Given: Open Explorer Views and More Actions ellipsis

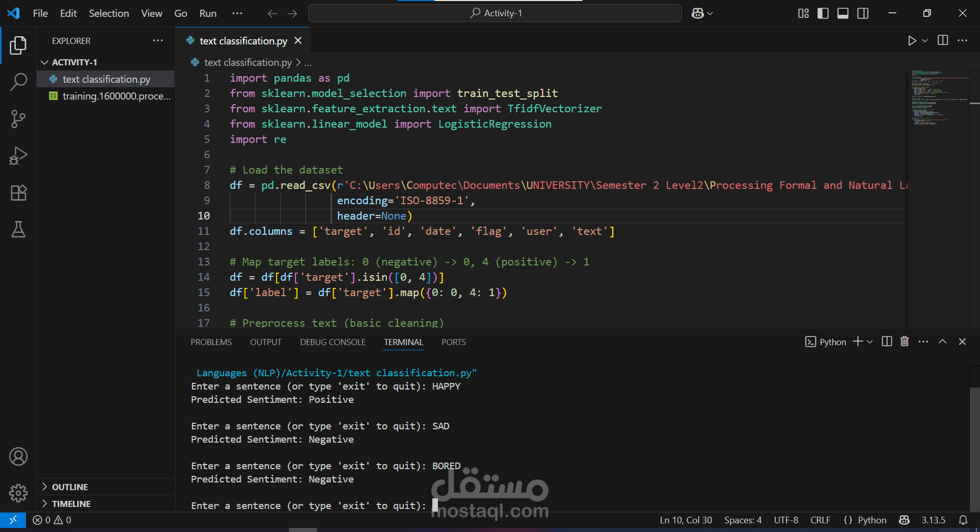Looking at the screenshot, I should pos(158,40).
